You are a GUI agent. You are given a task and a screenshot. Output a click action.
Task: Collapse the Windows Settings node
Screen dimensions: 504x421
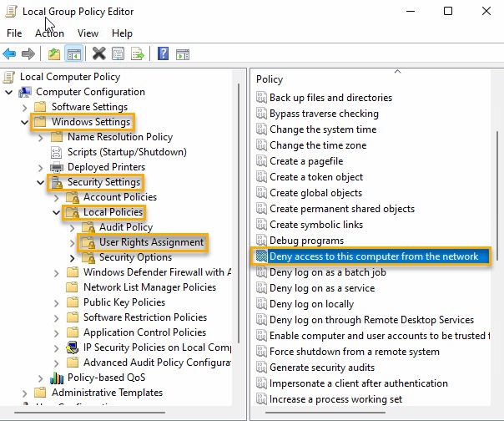(x=25, y=122)
